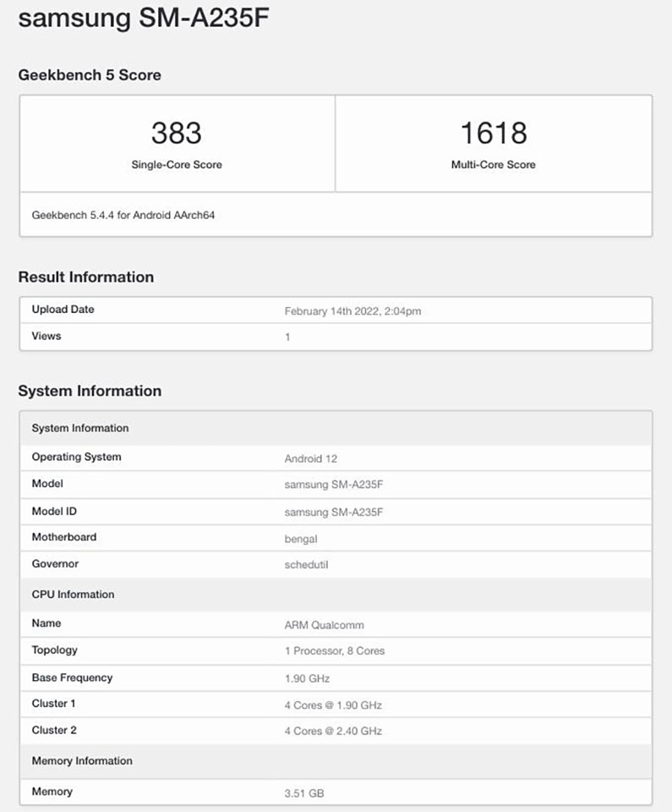Expand the CPU Information section
The image size is (672, 812).
point(73,595)
